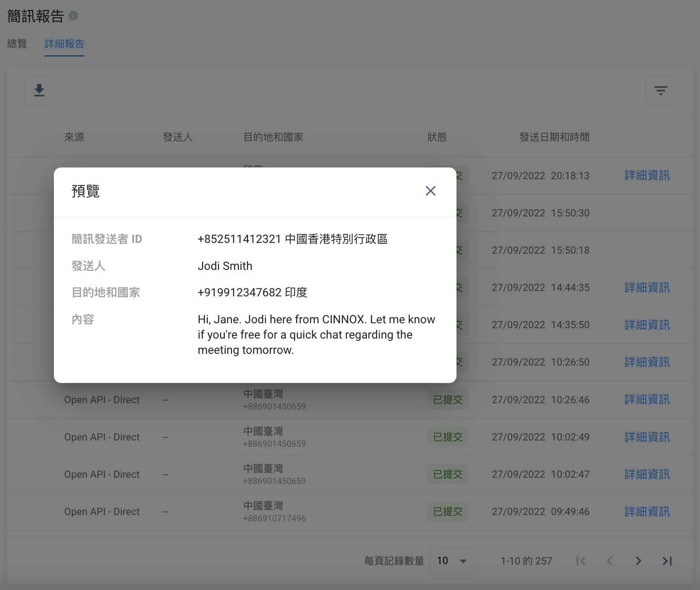Screen dimensions: 700x590
Task: Open 詳細資訊 for the 10:02:49 record
Action: pos(647,437)
